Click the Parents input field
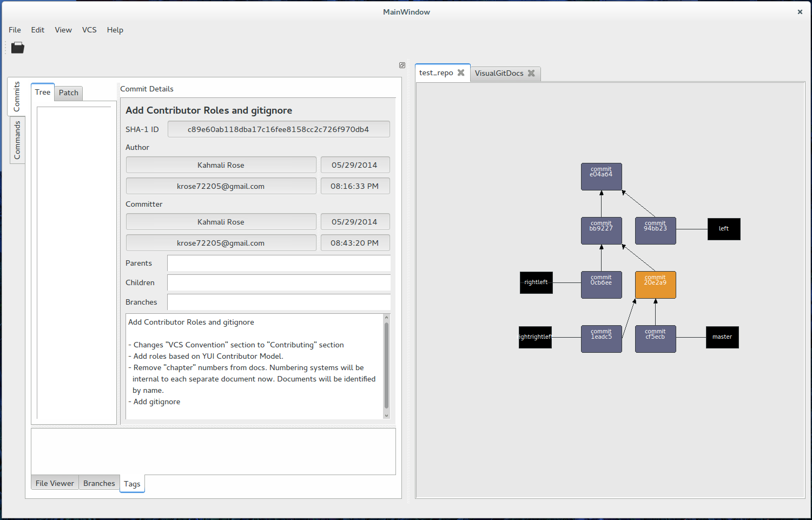812x520 pixels. point(279,263)
